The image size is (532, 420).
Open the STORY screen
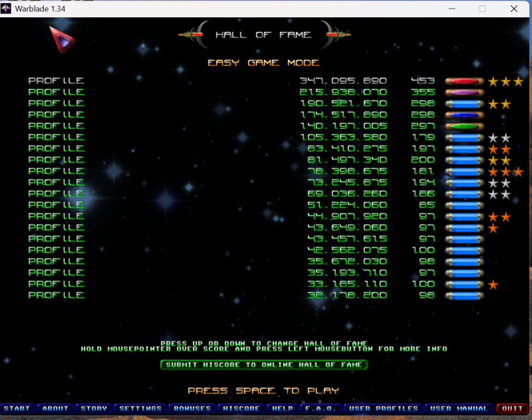click(x=94, y=409)
